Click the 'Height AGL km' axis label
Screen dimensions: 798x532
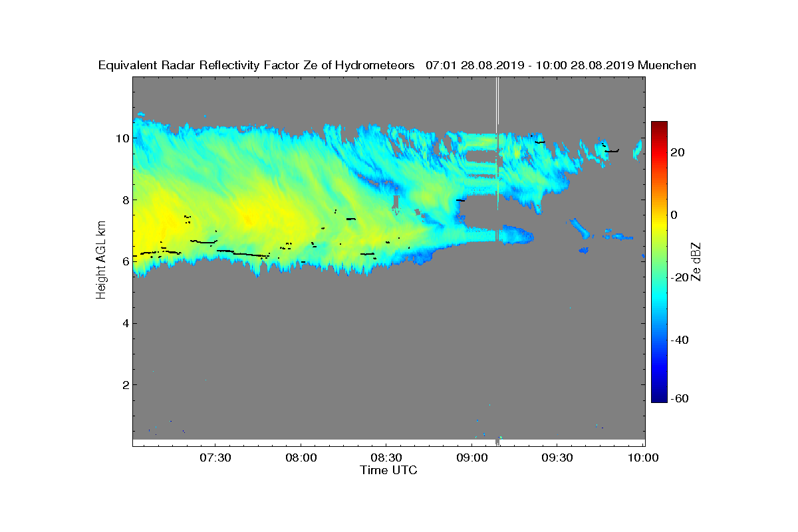pyautogui.click(x=101, y=261)
